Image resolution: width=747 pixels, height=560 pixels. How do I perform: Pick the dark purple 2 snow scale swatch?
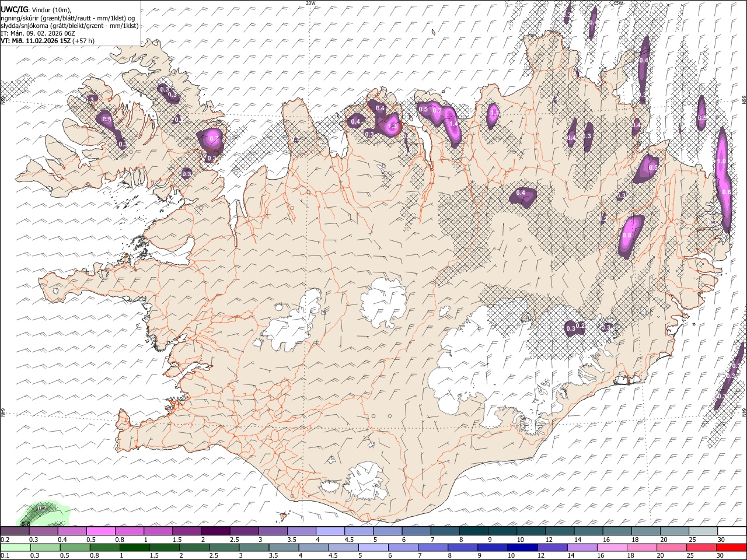point(215,531)
